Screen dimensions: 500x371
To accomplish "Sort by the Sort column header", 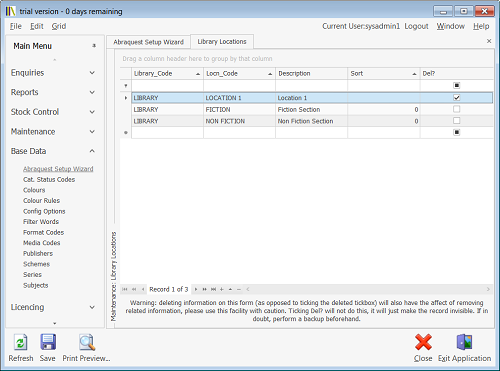I will [x=384, y=74].
